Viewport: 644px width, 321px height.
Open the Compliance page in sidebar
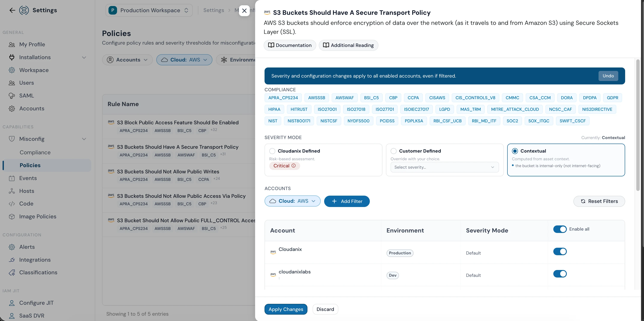click(35, 152)
